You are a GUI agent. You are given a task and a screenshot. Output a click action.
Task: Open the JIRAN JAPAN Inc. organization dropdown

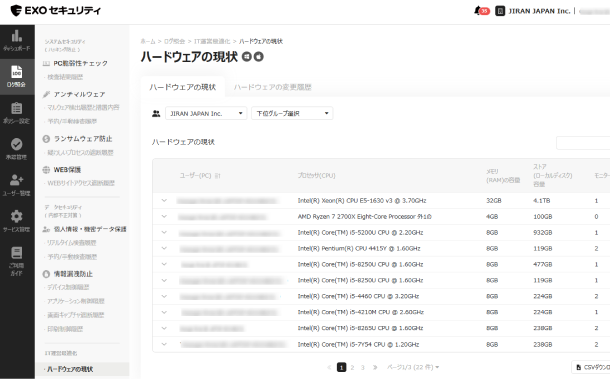(206, 114)
